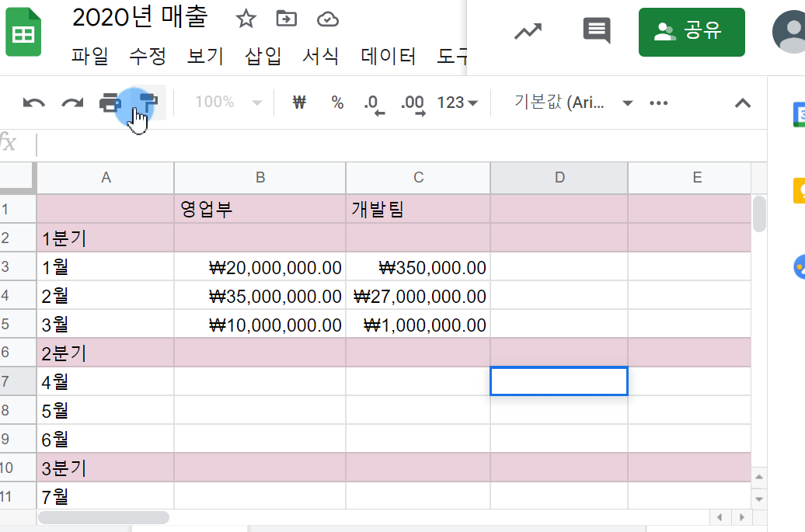805x532 pixels.
Task: Open the account profile avatar
Action: (791, 32)
